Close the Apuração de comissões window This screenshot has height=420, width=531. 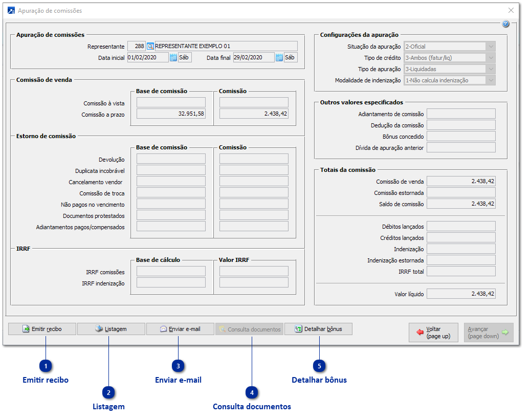coord(511,10)
